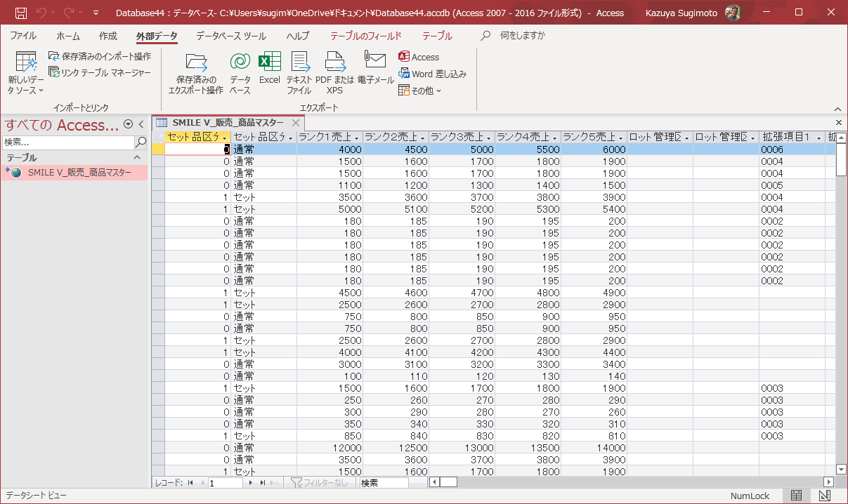This screenshot has height=504, width=848.
Task: Export to Access database
Action: [419, 57]
